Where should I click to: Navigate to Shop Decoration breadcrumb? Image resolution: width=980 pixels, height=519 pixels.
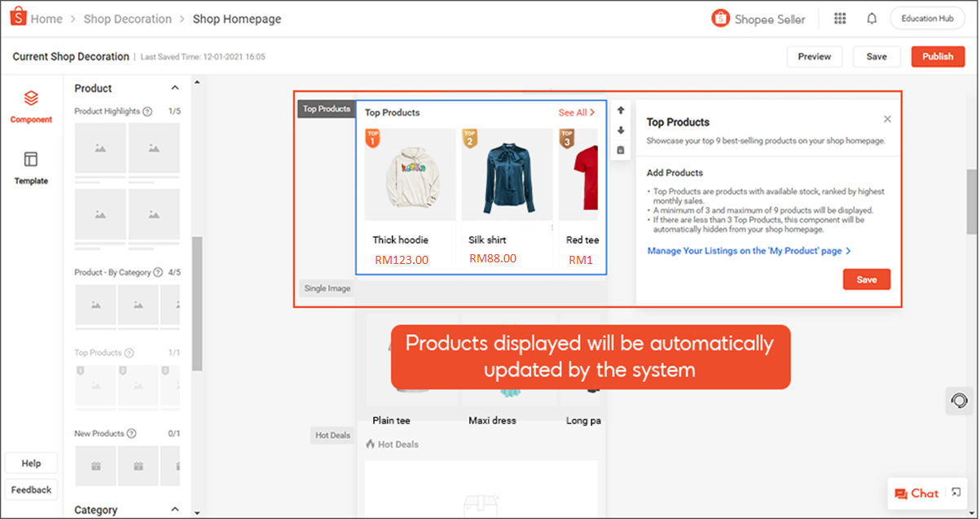[127, 18]
